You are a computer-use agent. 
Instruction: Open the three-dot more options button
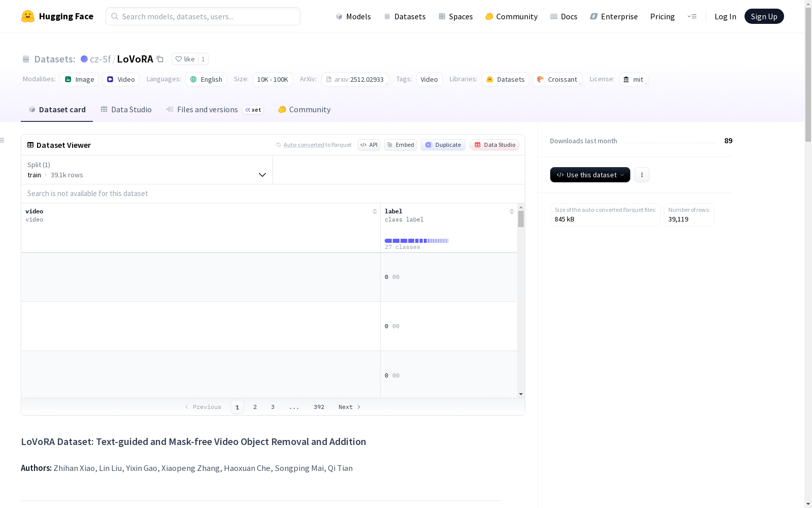(x=641, y=175)
